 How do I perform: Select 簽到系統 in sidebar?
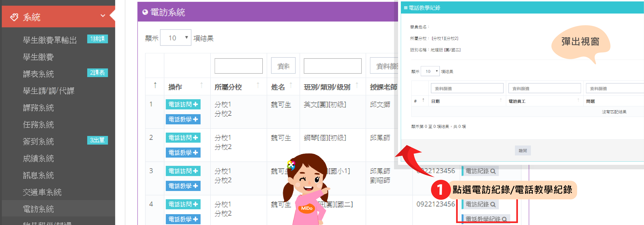(38, 141)
